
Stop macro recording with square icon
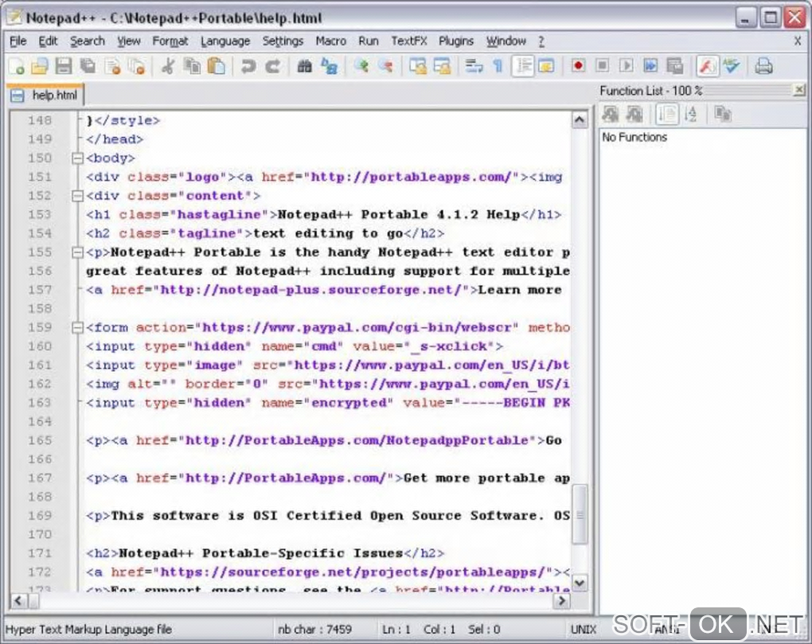[603, 66]
